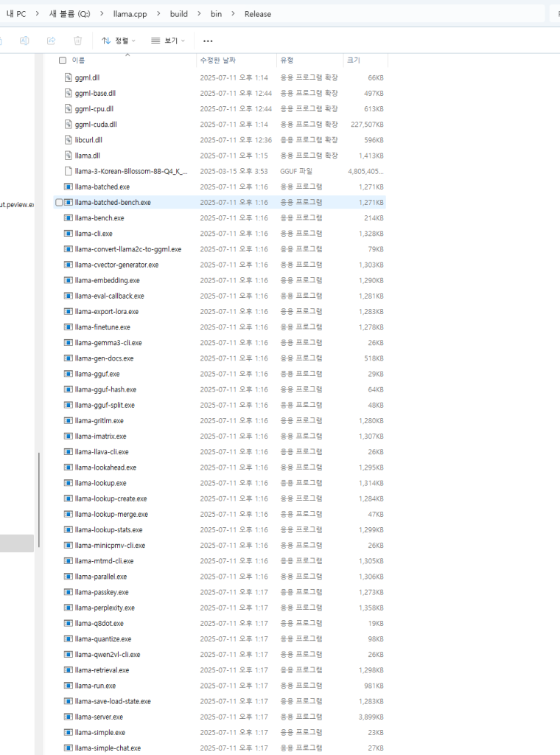This screenshot has height=755, width=560.
Task: Select llama-save-load-state.exe file name
Action: click(113, 701)
